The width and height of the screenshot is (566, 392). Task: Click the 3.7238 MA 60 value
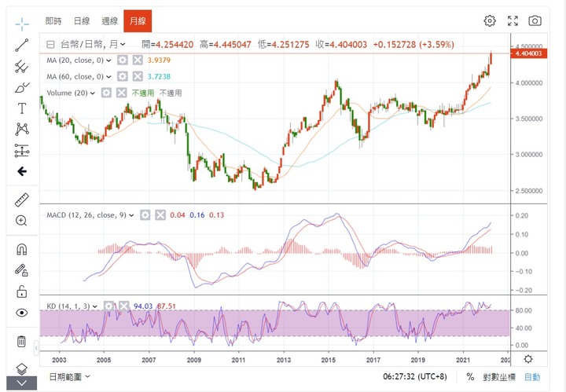(x=159, y=76)
